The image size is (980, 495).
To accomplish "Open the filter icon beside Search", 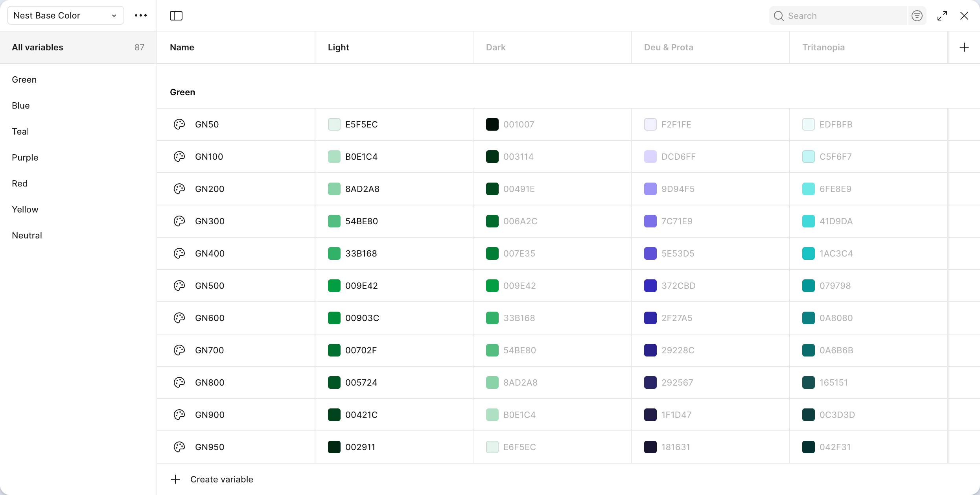I will (917, 16).
